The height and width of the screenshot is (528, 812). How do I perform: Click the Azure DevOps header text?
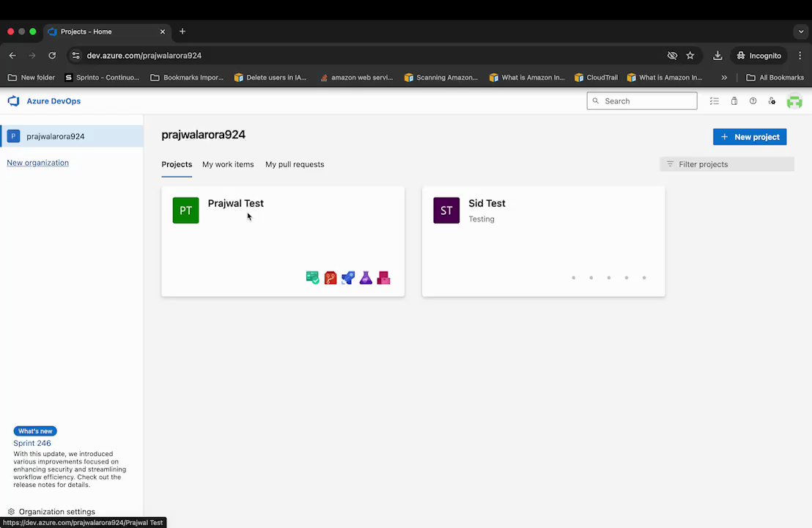pos(53,101)
